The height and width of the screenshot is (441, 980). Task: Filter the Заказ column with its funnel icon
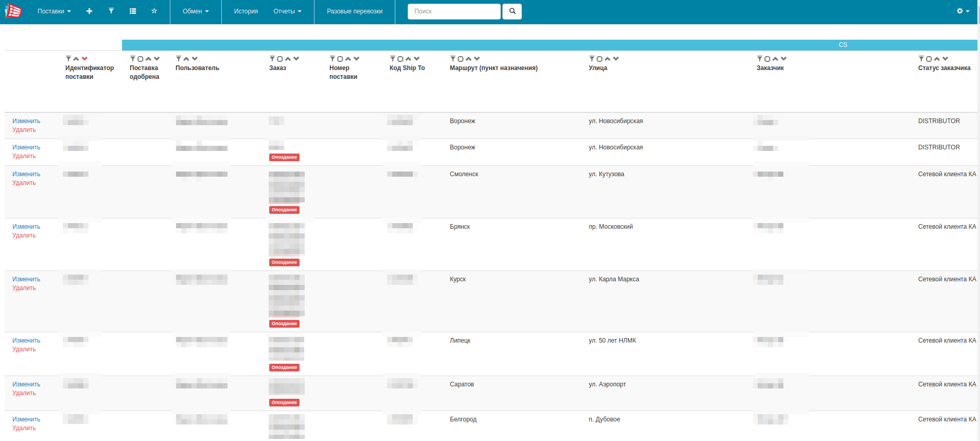point(272,59)
